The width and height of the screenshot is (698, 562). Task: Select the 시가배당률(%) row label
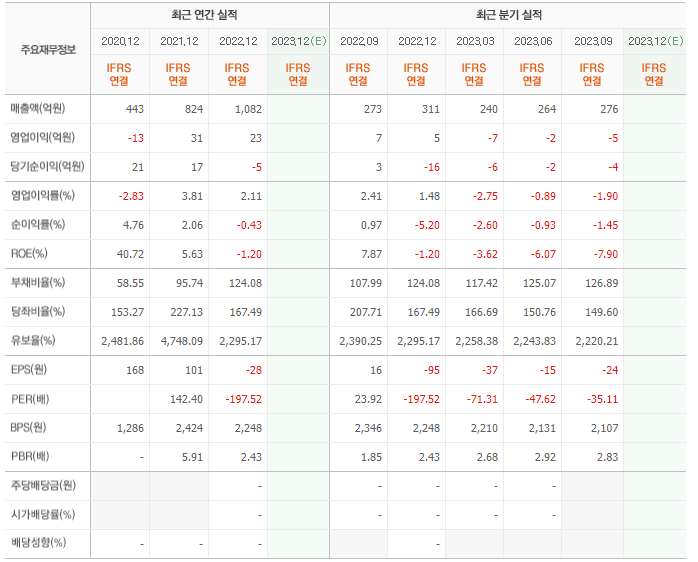pos(43,515)
